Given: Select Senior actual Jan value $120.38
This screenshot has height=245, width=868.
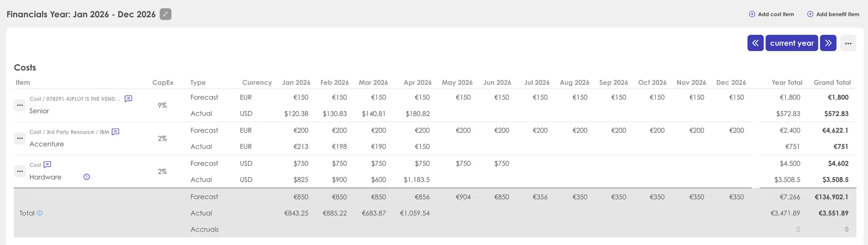Looking at the screenshot, I should pyautogui.click(x=296, y=114).
